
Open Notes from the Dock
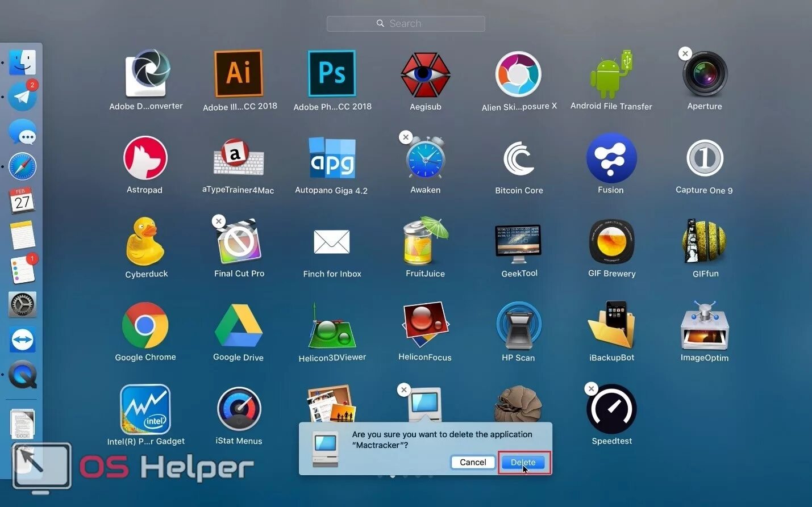point(23,236)
